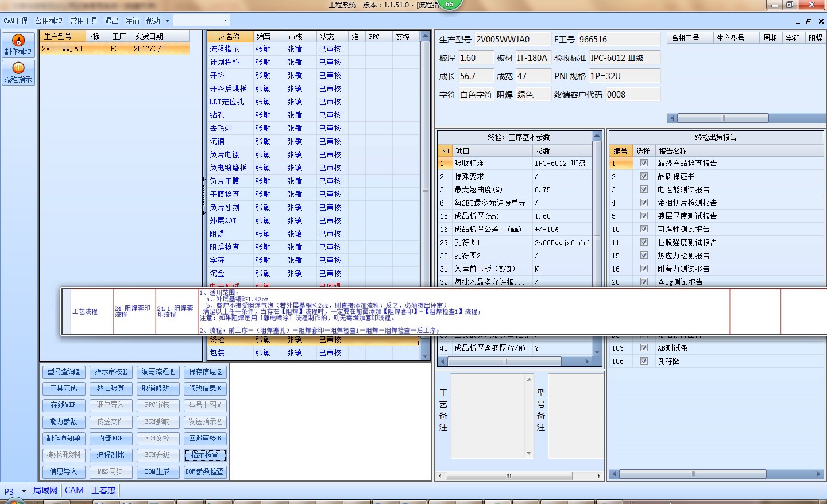Image resolution: width=827 pixels, height=504 pixels.
Task: Click the BOM参数检查 button
Action: tap(205, 472)
